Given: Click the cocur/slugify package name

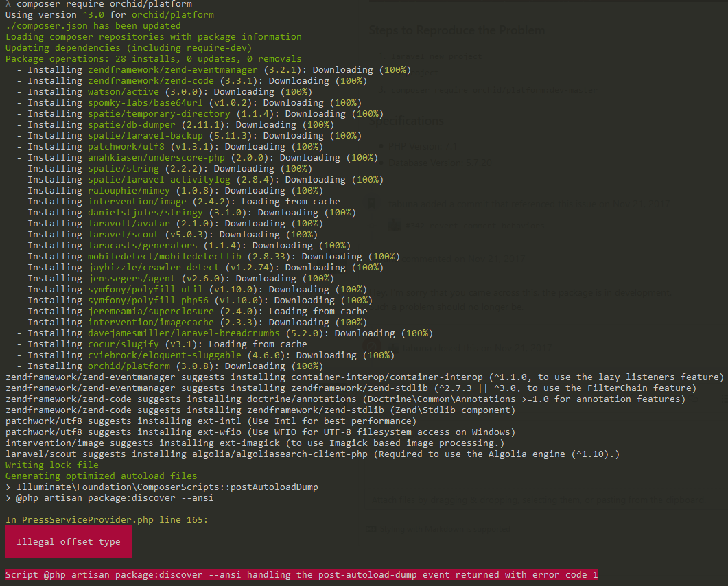Looking at the screenshot, I should [x=124, y=344].
